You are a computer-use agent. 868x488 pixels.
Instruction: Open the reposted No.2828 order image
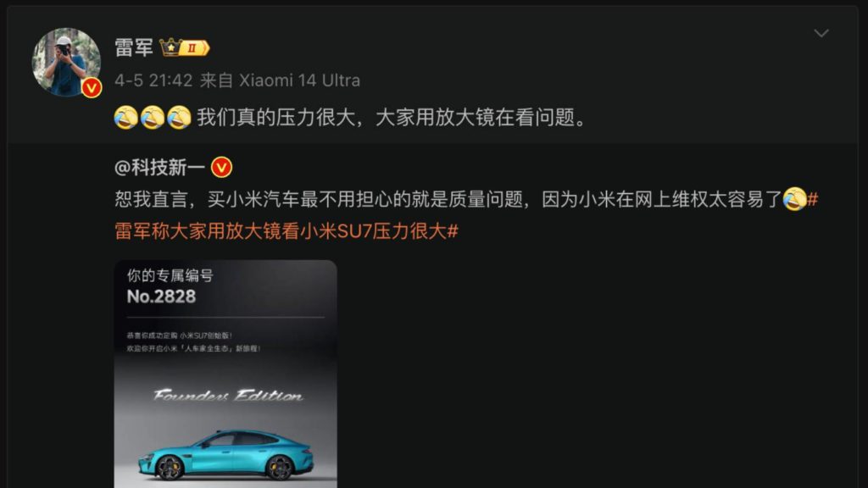click(225, 374)
